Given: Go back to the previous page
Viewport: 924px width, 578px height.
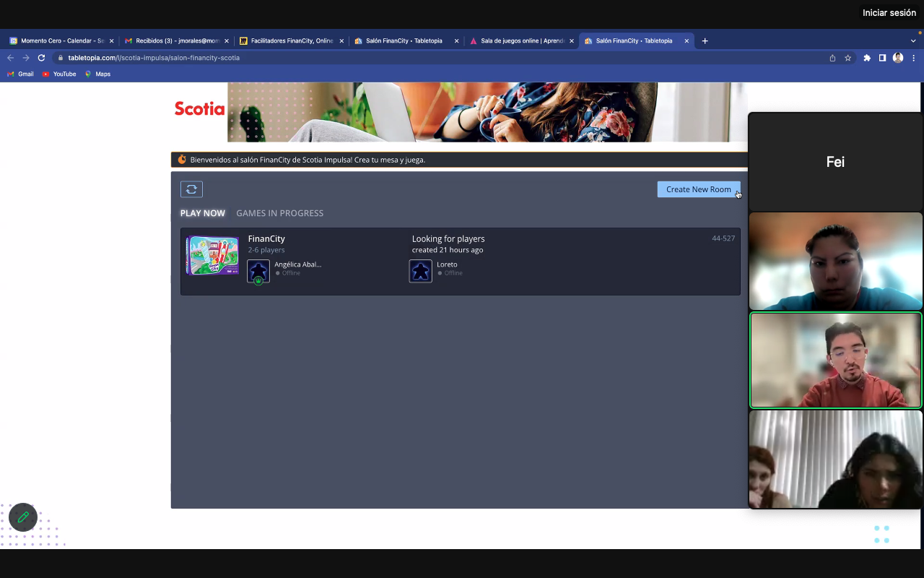Looking at the screenshot, I should pos(10,58).
